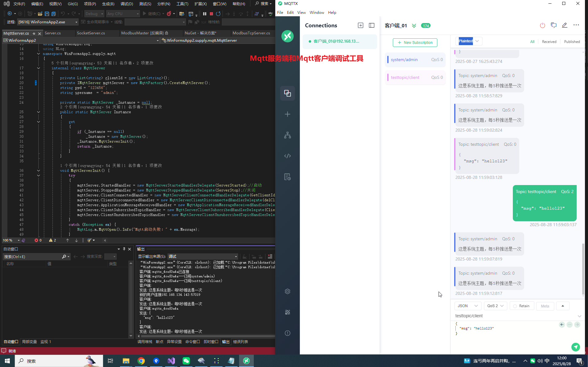Open the Log icon in MQTTX sidebar
The width and height of the screenshot is (588, 367).
(x=288, y=177)
